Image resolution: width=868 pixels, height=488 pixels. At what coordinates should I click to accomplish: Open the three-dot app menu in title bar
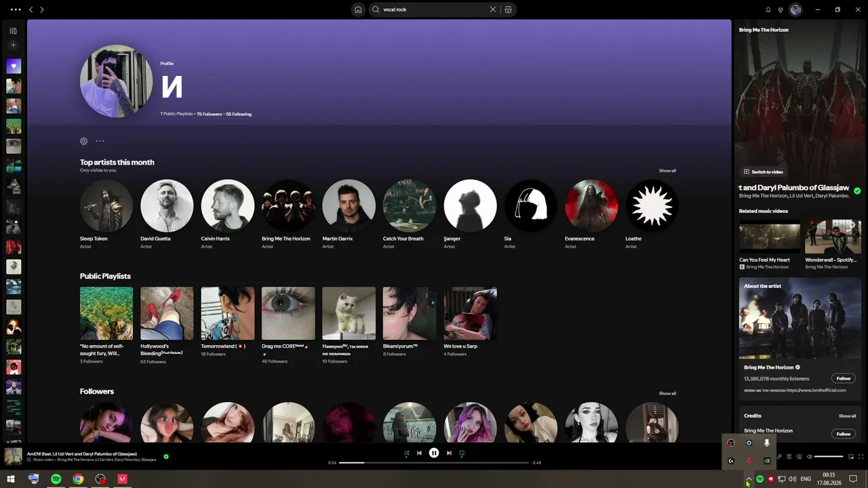pyautogui.click(x=16, y=9)
